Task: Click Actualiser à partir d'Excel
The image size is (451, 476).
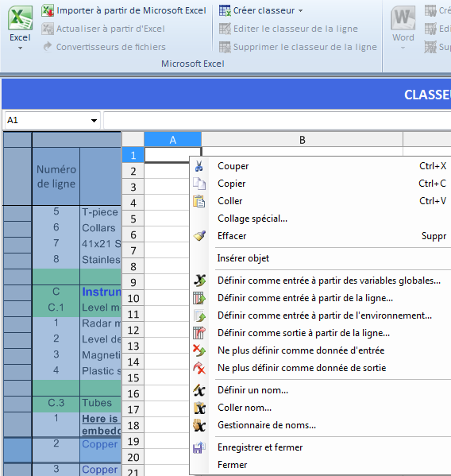Action: 110,29
